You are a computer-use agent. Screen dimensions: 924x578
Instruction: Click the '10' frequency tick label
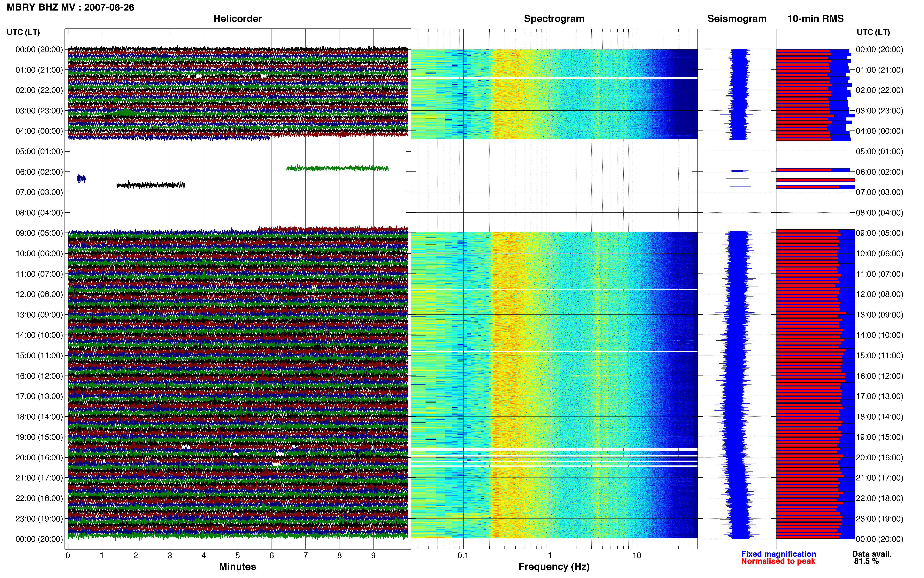[636, 555]
